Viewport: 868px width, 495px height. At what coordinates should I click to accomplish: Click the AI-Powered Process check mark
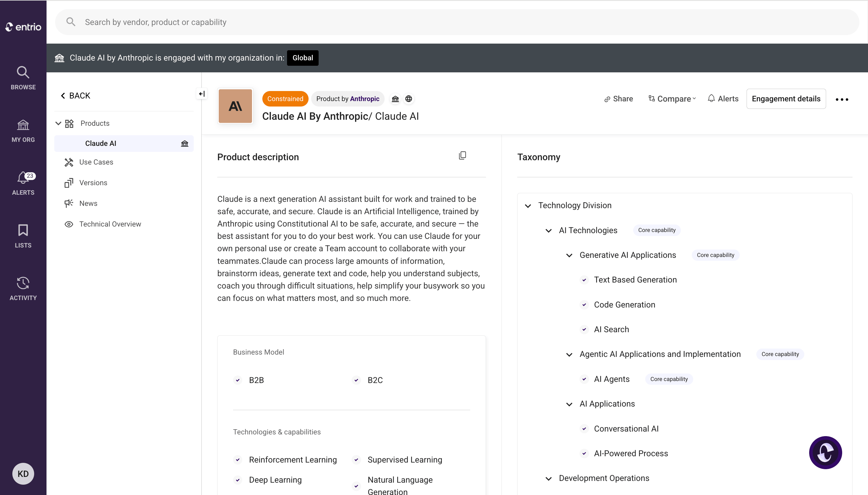click(584, 454)
